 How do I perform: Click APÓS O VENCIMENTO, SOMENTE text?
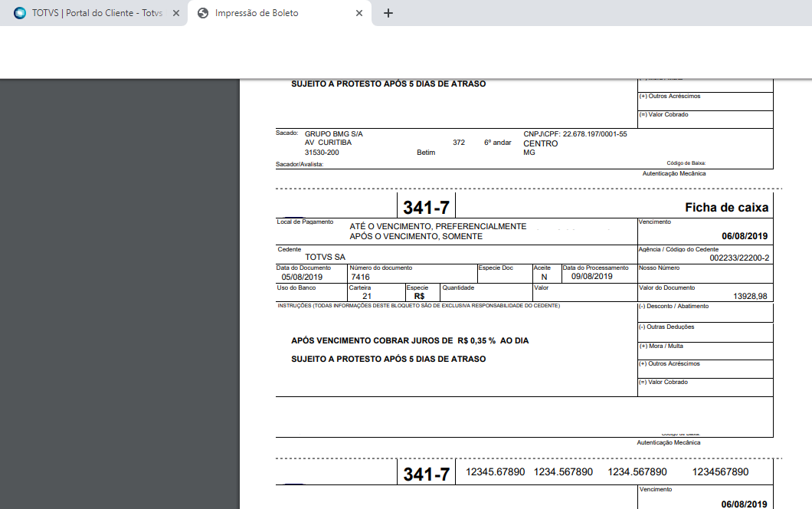416,236
